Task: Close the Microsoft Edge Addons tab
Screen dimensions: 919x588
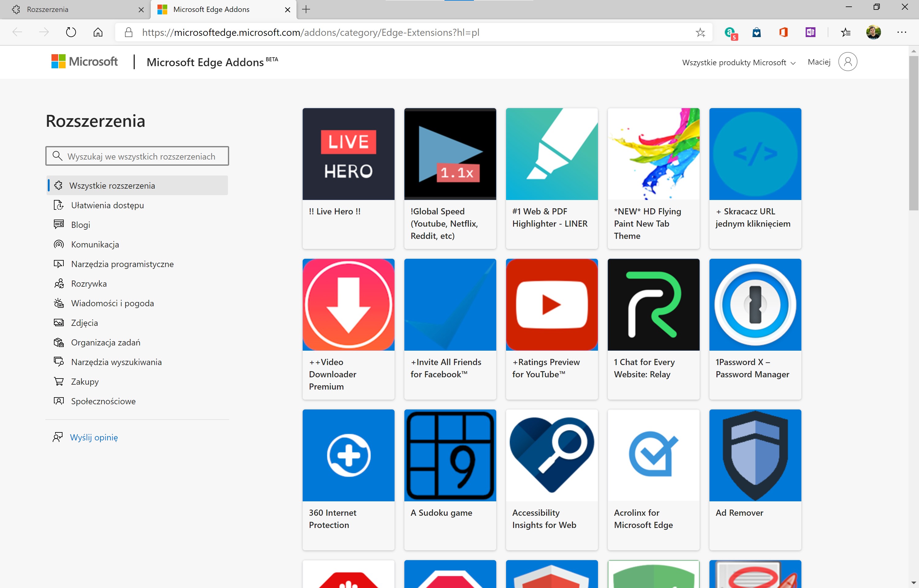Action: (288, 10)
